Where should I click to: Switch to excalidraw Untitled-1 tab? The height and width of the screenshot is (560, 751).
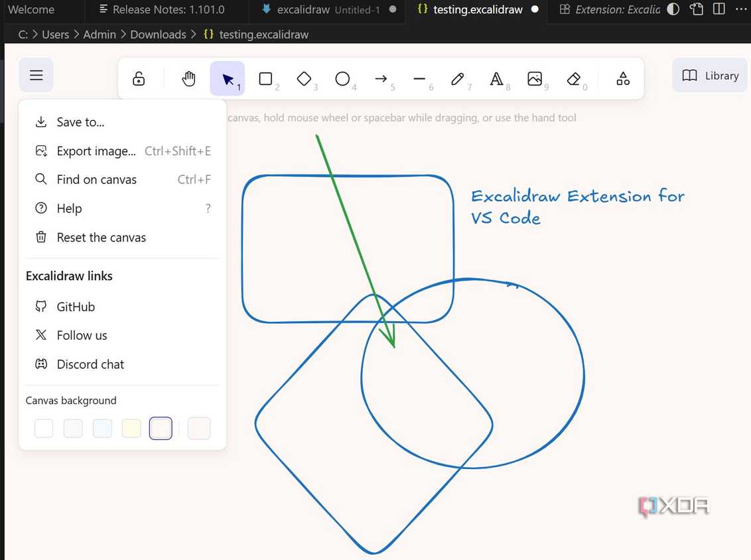[x=328, y=9]
